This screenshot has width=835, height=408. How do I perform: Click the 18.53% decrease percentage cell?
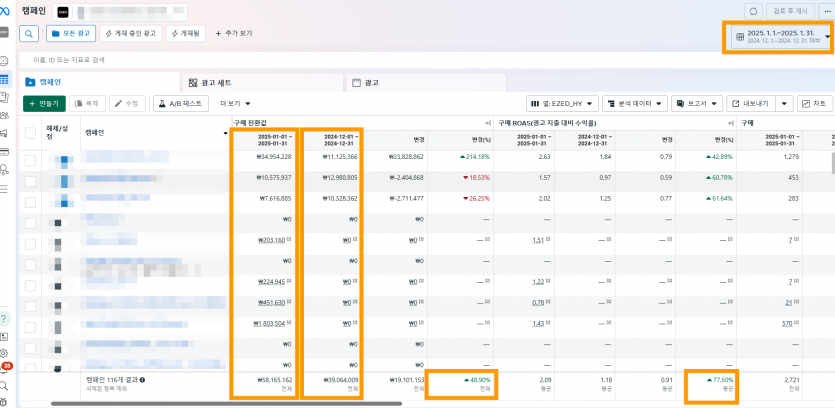coord(477,177)
